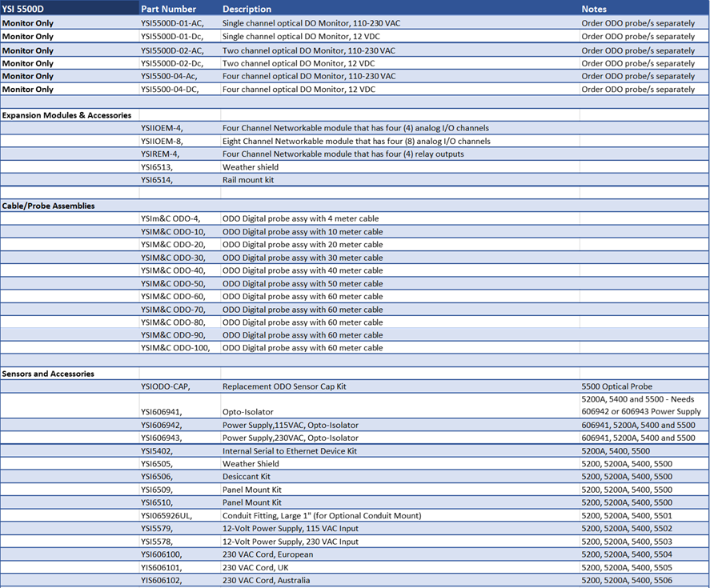
Task: Select "Panel Mount Kit" description for YSI6509
Action: (x=252, y=490)
